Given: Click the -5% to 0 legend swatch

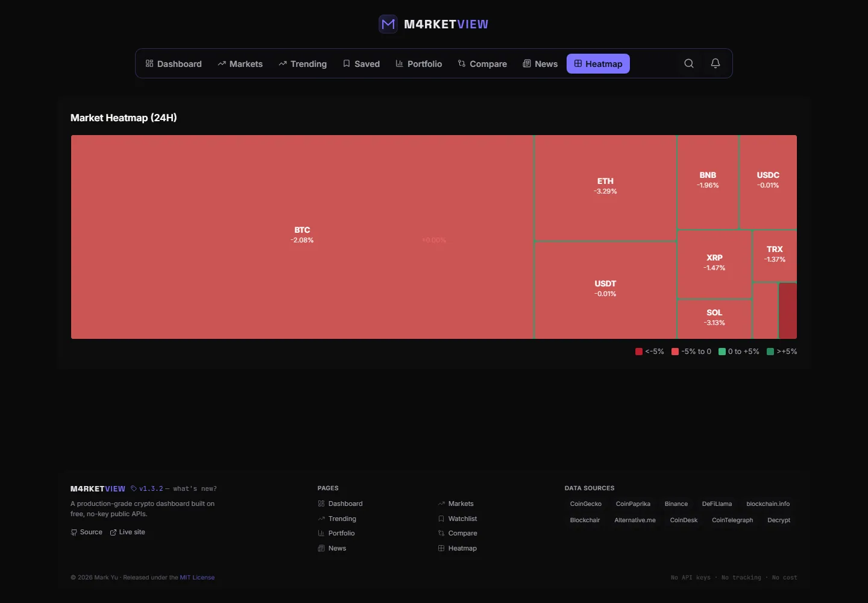Looking at the screenshot, I should tap(675, 352).
